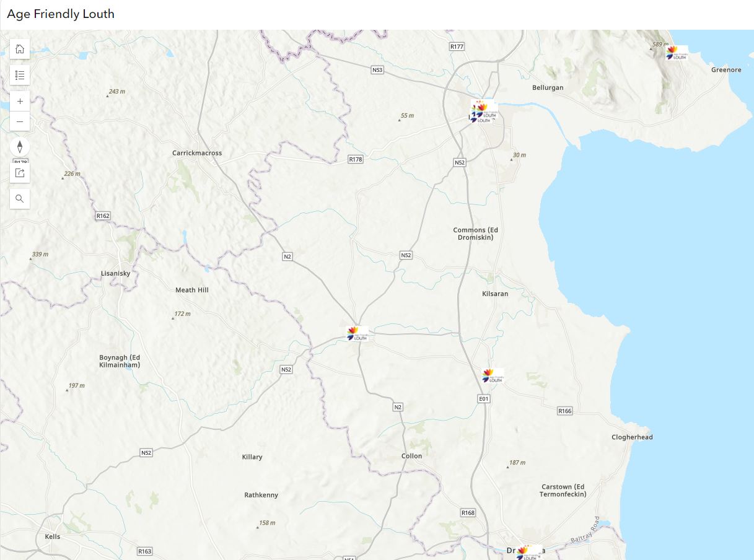
Task: Open the share map icon
Action: 20,173
